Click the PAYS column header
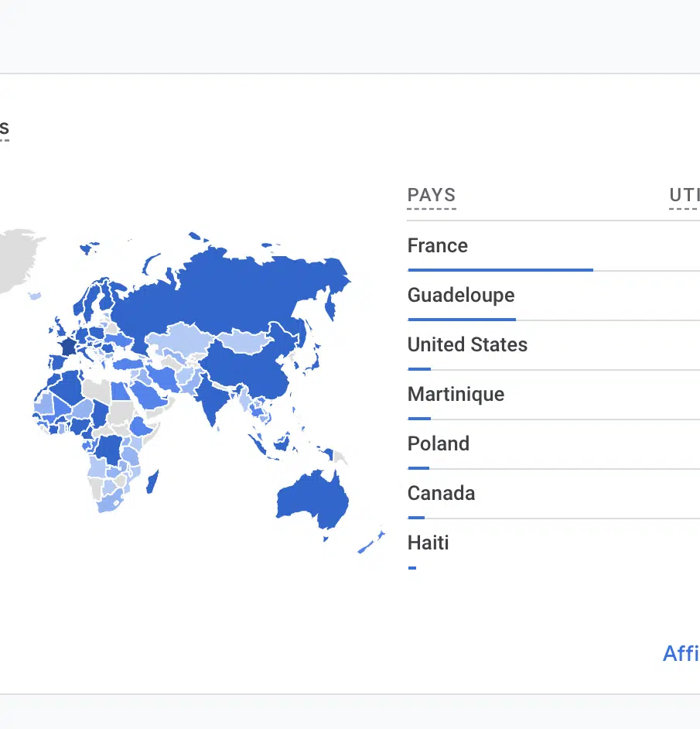This screenshot has height=729, width=700. [432, 196]
